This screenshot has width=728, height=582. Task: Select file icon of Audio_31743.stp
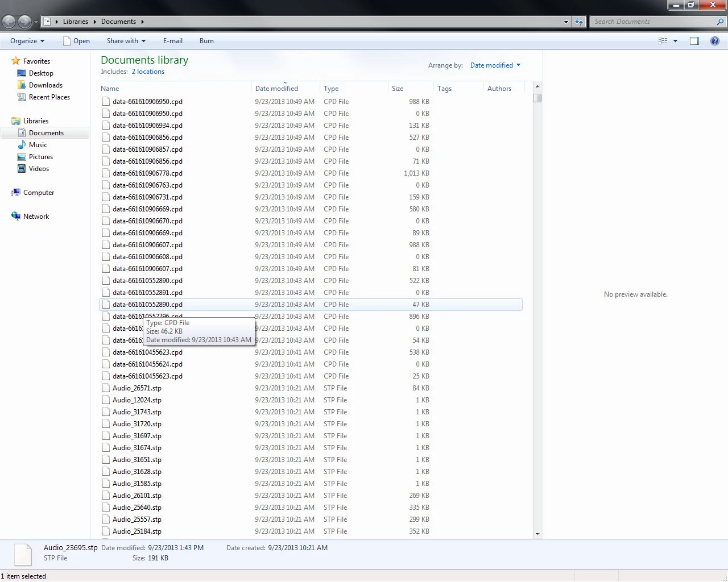pyautogui.click(x=106, y=412)
